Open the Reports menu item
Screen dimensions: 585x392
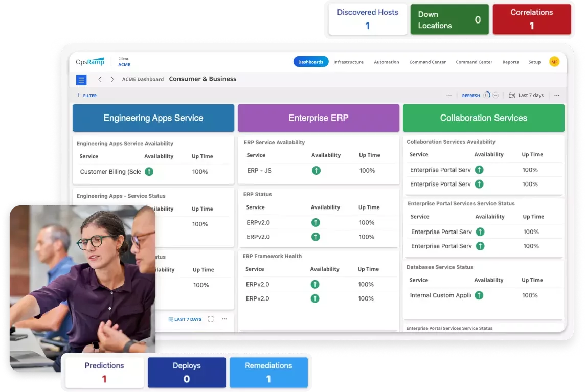coord(510,62)
